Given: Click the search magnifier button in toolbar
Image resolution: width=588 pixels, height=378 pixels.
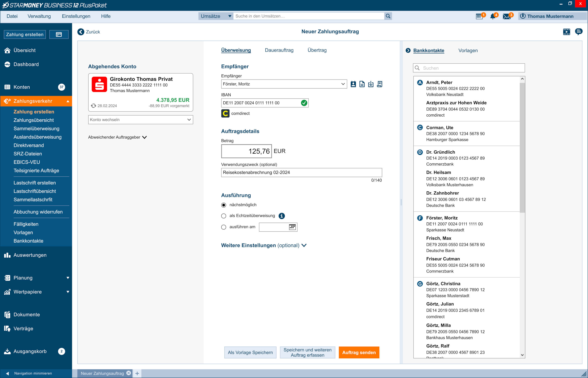Looking at the screenshot, I should [388, 16].
